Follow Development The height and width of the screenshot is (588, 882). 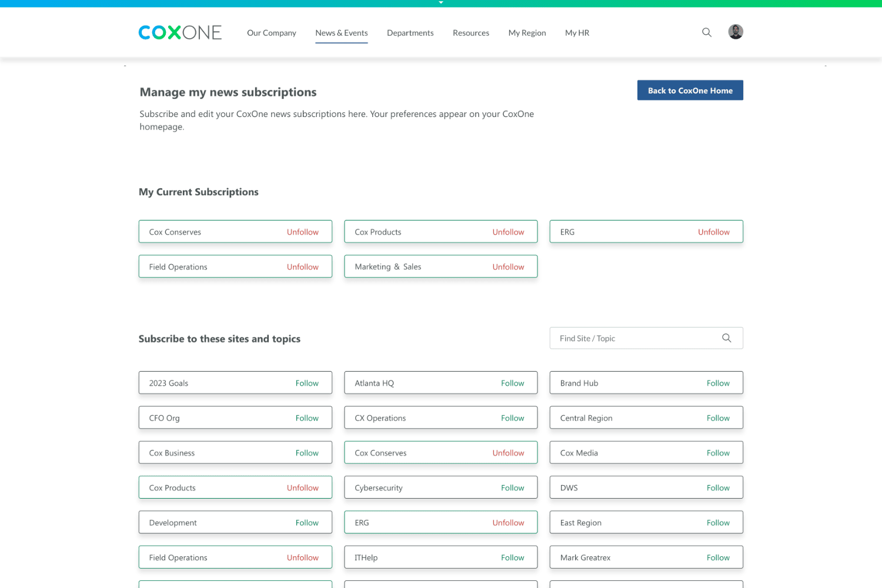click(x=307, y=523)
